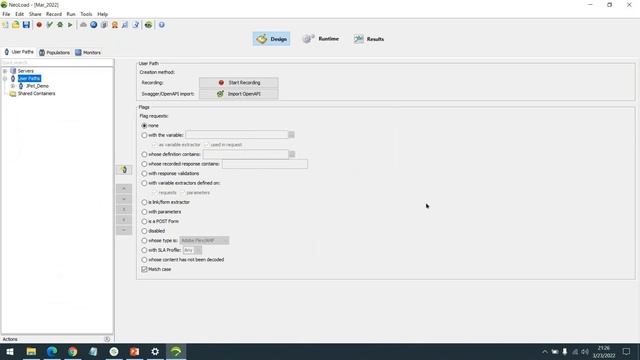Switch to the Populations tab
Image resolution: width=640 pixels, height=360 pixels.
54,53
